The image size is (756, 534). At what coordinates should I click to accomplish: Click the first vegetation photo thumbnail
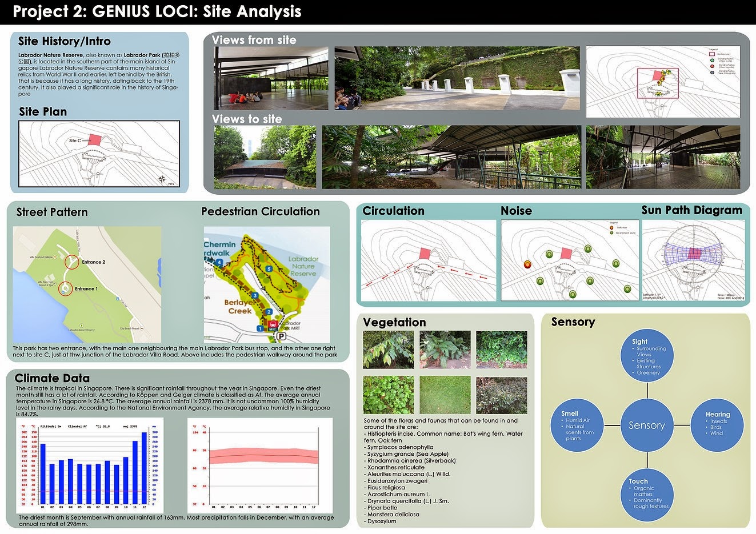(x=388, y=349)
